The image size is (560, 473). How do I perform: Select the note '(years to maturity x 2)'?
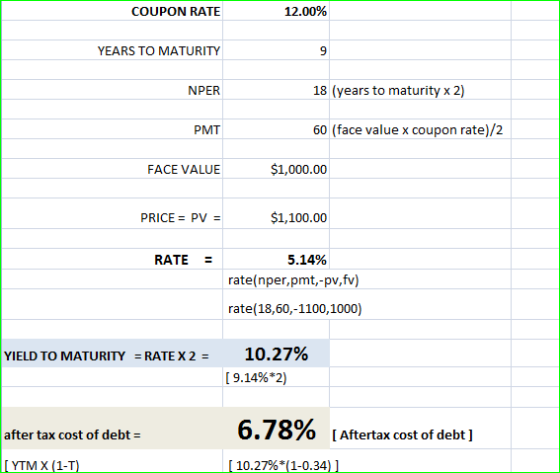398,91
